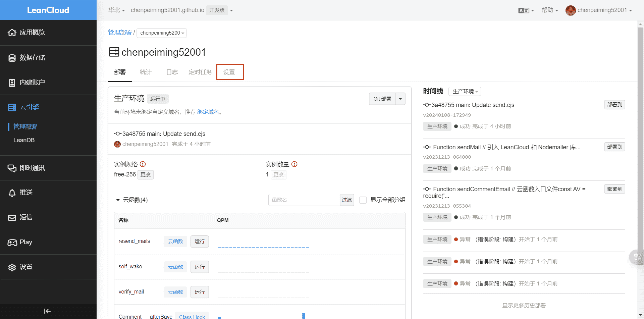This screenshot has height=319, width=644.
Task: Click the 绑定域名 link
Action: pos(208,112)
